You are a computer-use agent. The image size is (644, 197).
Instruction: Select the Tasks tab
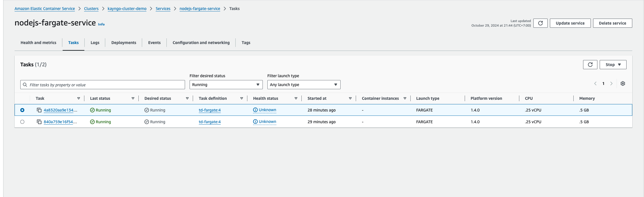click(73, 43)
